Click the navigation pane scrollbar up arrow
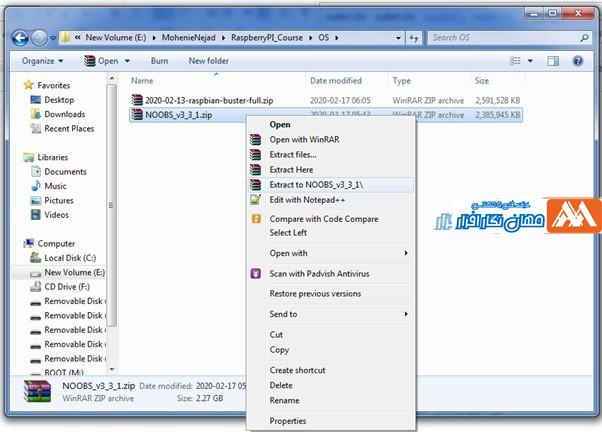602x432 pixels. [112, 79]
